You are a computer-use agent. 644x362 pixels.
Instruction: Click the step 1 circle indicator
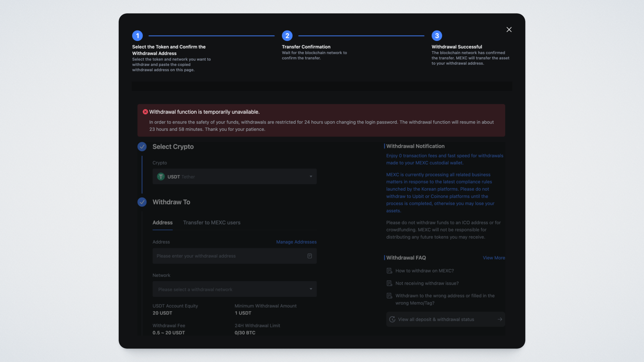pyautogui.click(x=137, y=36)
